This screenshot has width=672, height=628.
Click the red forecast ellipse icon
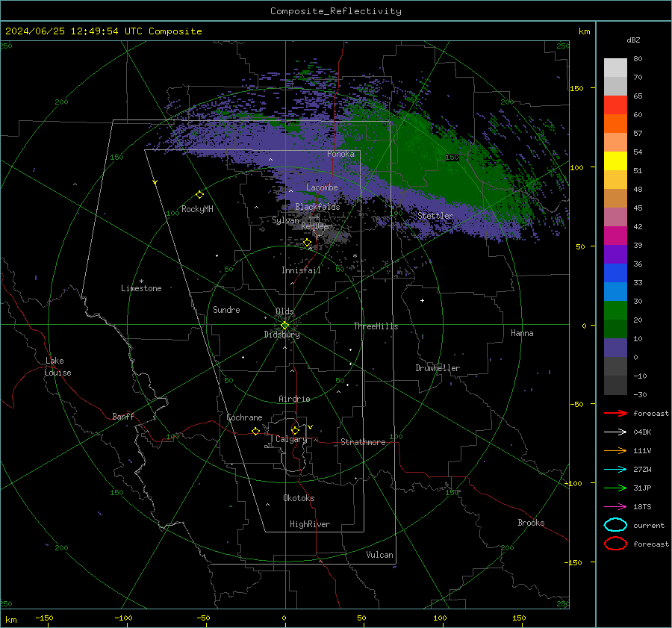pos(615,544)
